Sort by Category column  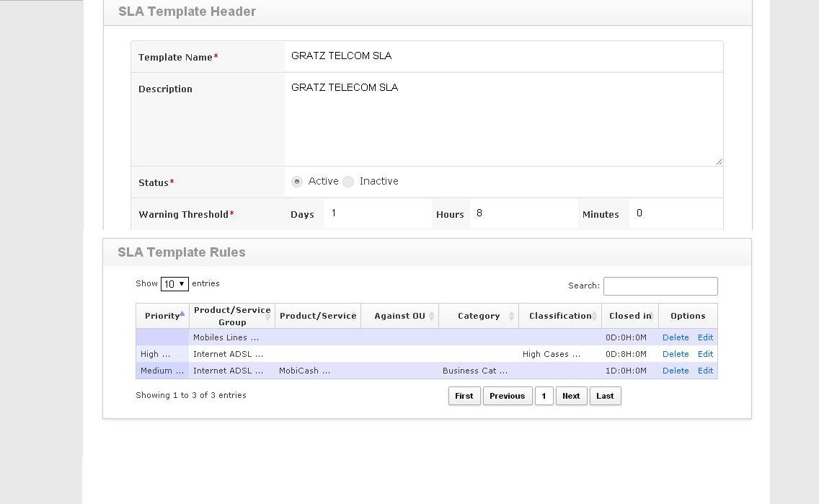click(x=479, y=315)
